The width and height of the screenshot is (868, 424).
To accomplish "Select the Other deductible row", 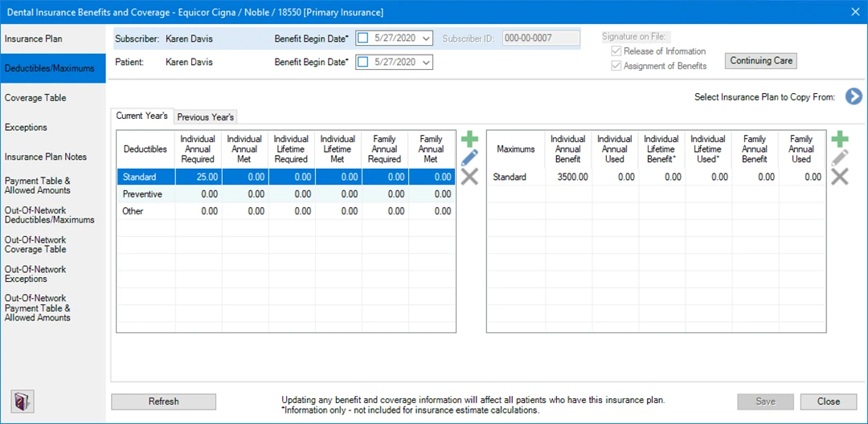I will coord(285,211).
